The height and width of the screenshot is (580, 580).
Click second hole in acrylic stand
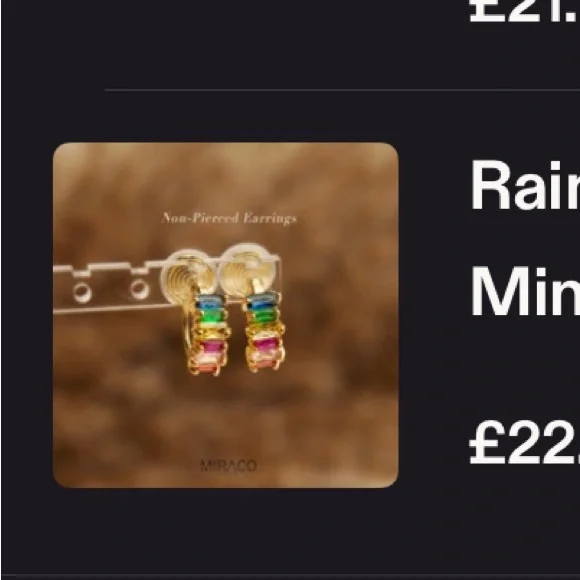pyautogui.click(x=139, y=289)
